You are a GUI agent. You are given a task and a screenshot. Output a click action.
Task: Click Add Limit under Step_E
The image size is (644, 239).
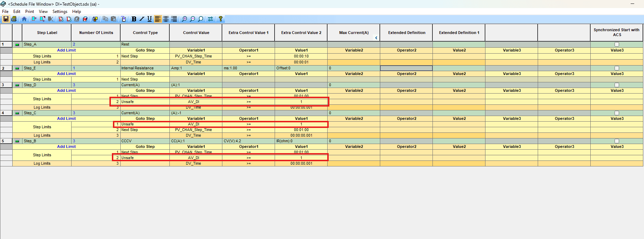(x=66, y=74)
